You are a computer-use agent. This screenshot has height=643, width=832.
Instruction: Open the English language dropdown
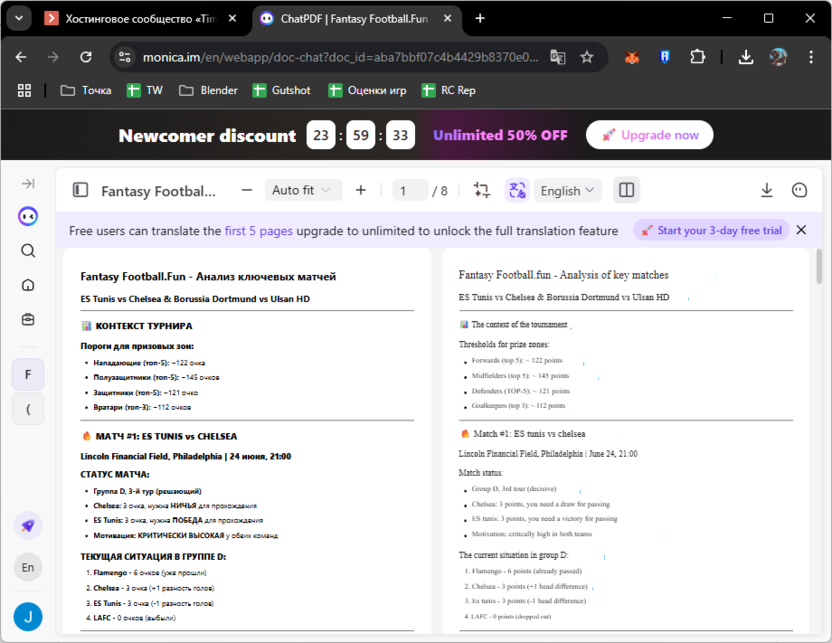568,190
